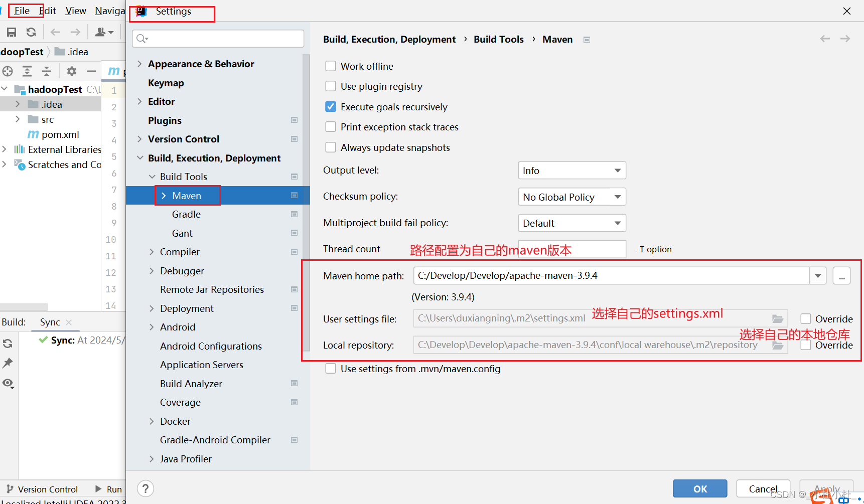Uncheck Execute goals recursively
Viewport: 864px width, 504px height.
(331, 107)
